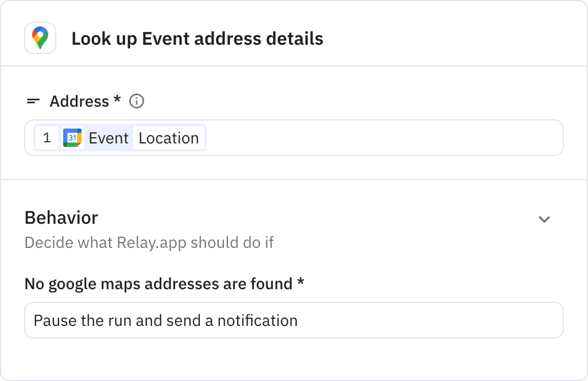
Task: Click the variable insert icon left of Address
Action: coord(33,101)
